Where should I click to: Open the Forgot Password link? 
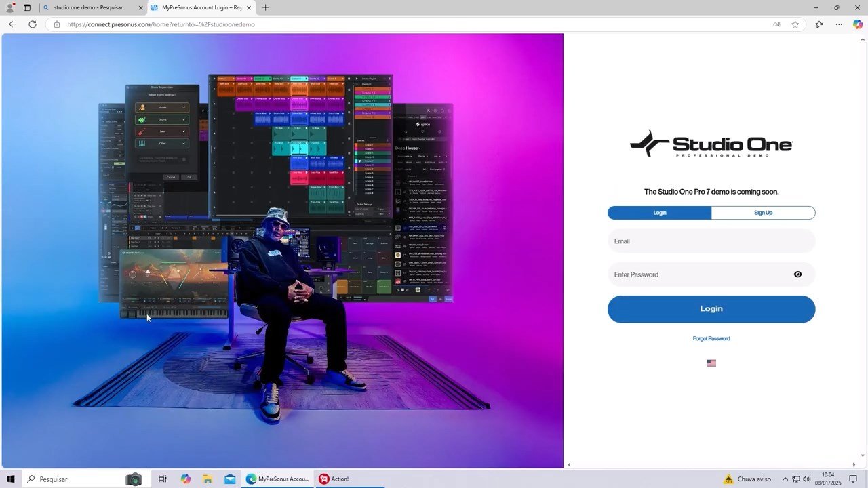(x=711, y=338)
